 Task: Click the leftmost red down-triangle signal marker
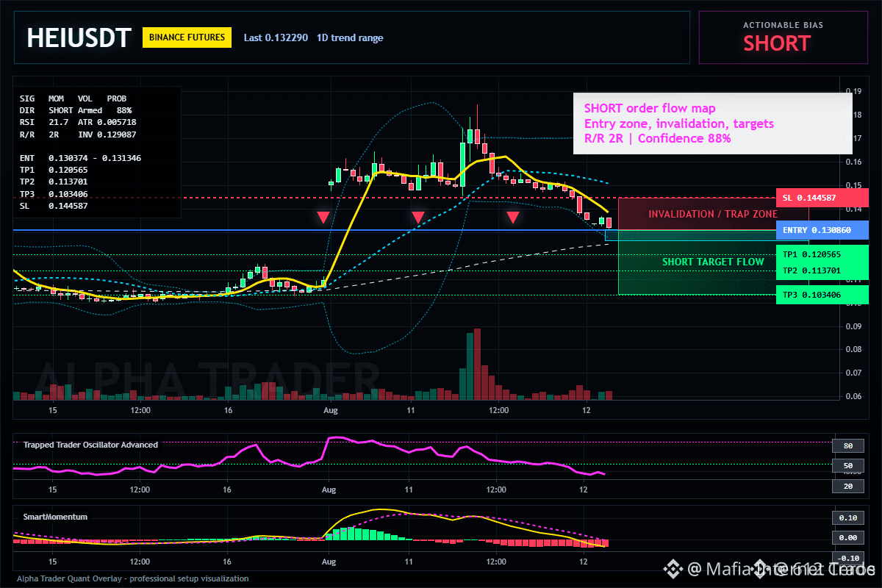323,217
